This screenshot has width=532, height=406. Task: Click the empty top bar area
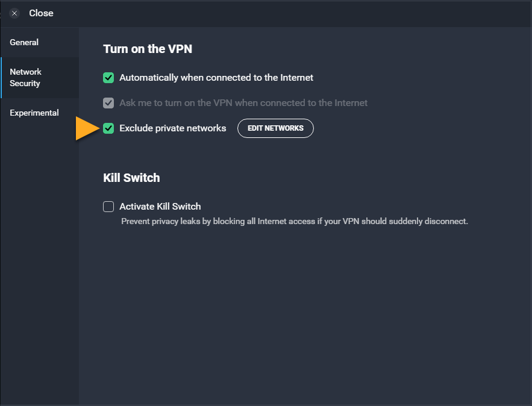pos(292,14)
